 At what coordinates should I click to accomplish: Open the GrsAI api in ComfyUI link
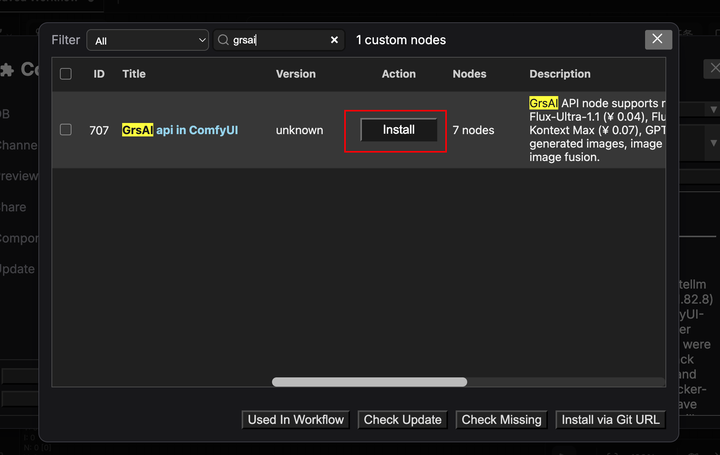(x=180, y=130)
